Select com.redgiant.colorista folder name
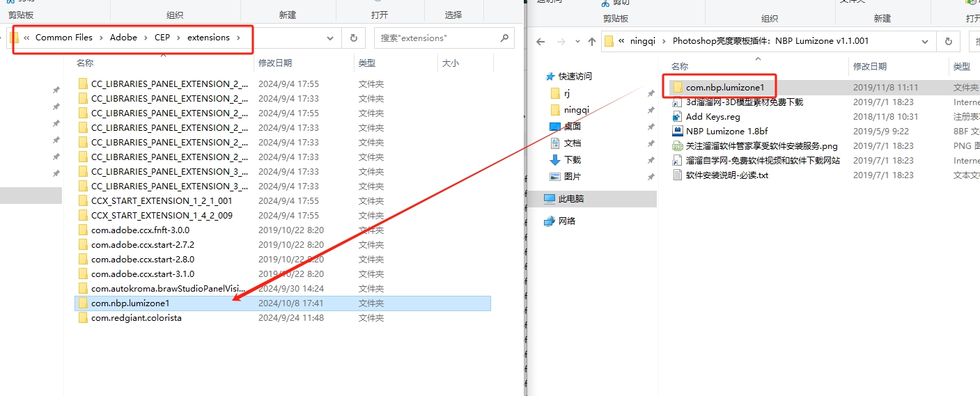 click(137, 317)
